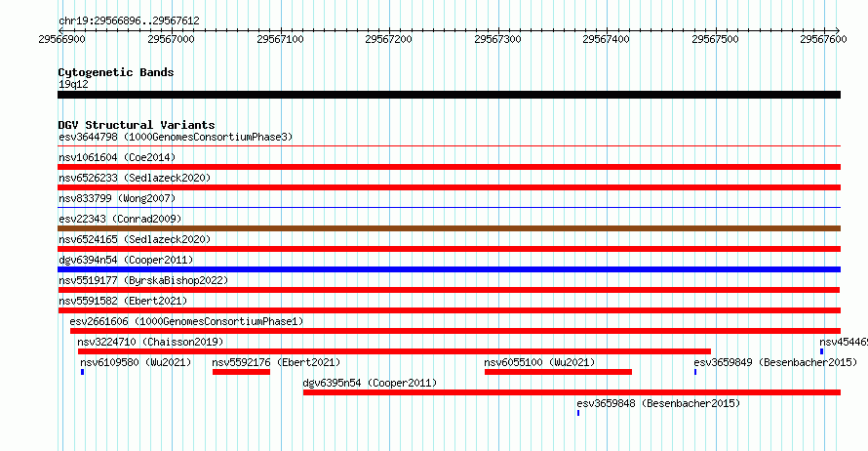868x451 pixels.
Task: Click the red nsv3224710 feature bar
Action: pos(394,351)
